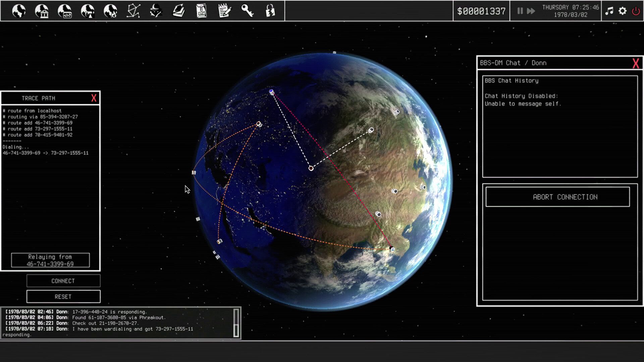
Task: Close the TRACE PATH panel
Action: pyautogui.click(x=94, y=98)
